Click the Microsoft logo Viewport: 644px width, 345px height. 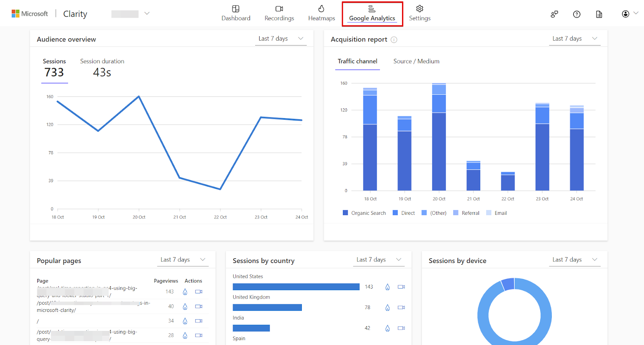point(30,14)
